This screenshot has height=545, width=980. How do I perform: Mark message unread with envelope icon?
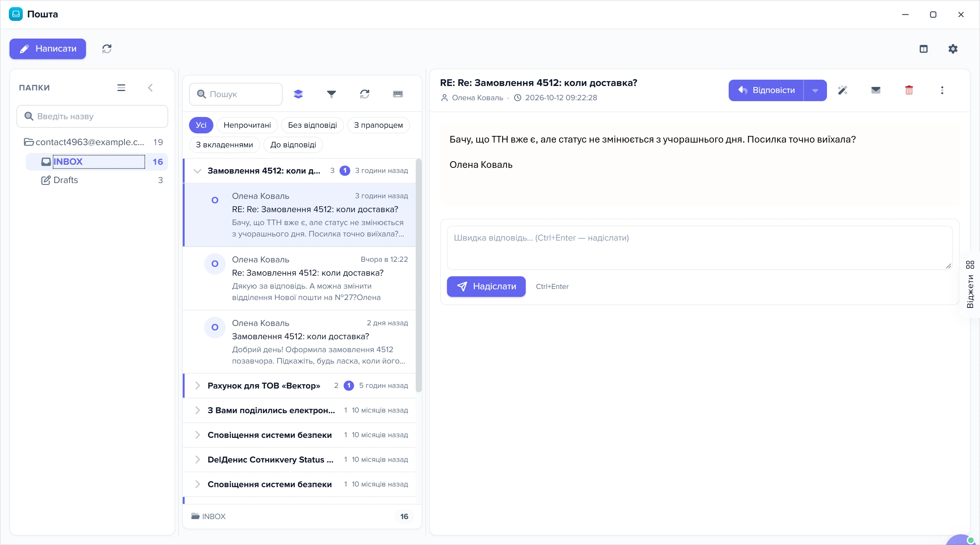point(876,90)
